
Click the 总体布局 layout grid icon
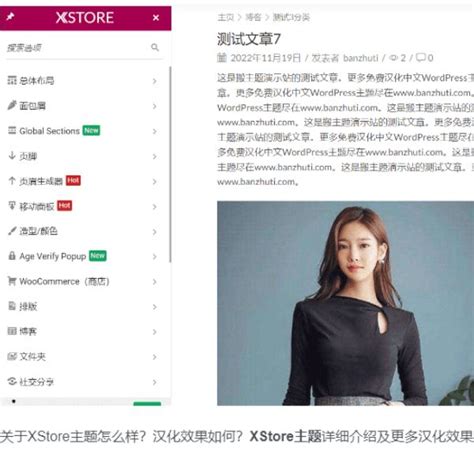[x=12, y=80]
